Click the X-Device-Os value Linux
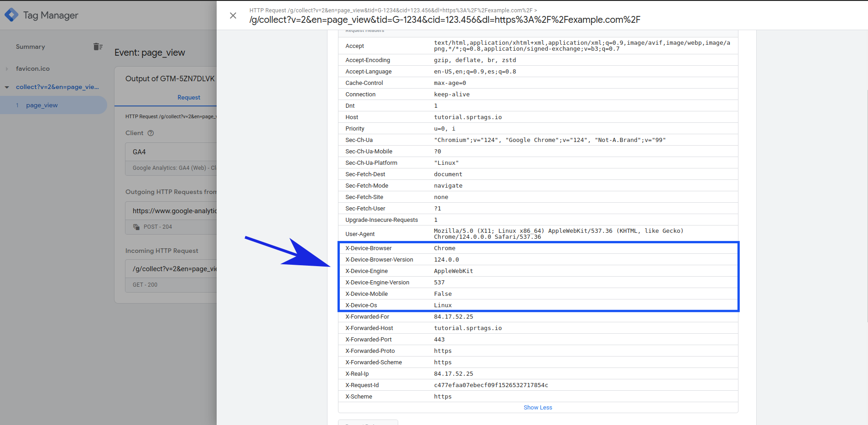This screenshot has width=868, height=425. click(x=443, y=305)
